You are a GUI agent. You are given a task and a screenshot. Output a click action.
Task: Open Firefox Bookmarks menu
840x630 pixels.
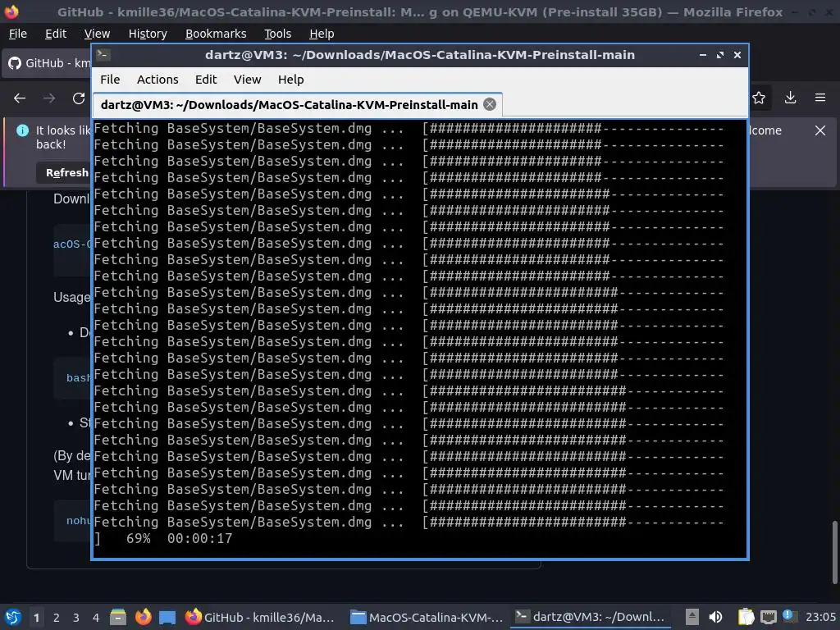[x=216, y=34]
